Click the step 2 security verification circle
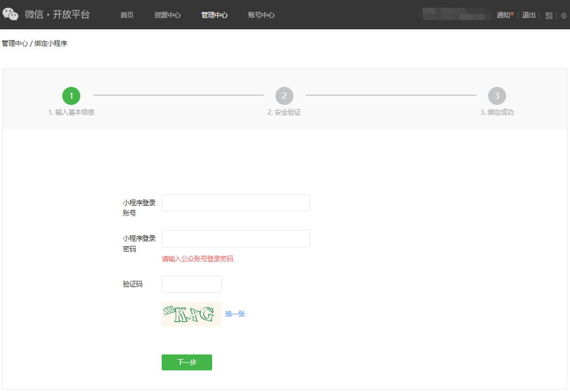The height and width of the screenshot is (392, 570). coord(284,96)
